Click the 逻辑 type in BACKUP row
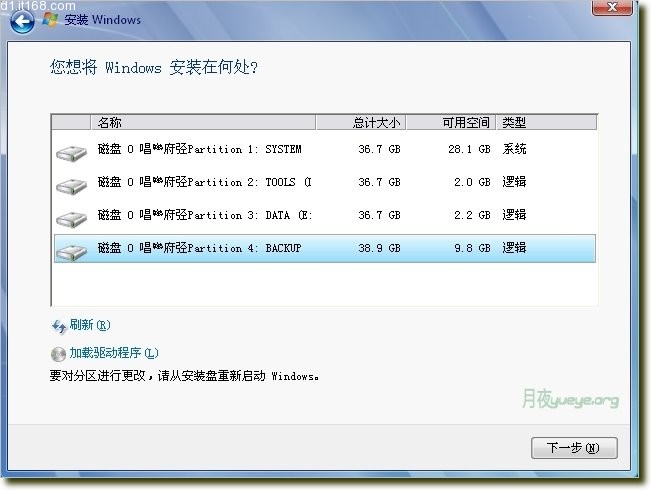Screen dimensions: 651x490 click(x=514, y=247)
